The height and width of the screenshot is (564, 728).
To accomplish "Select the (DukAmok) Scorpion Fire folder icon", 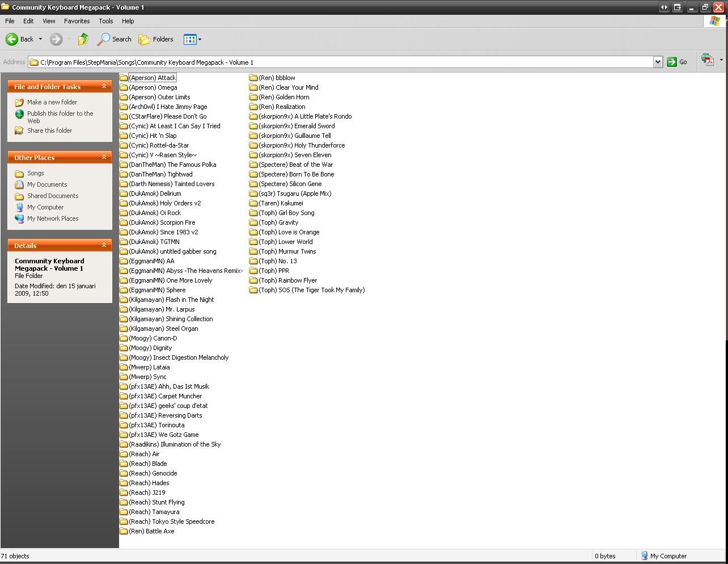I will 124,222.
